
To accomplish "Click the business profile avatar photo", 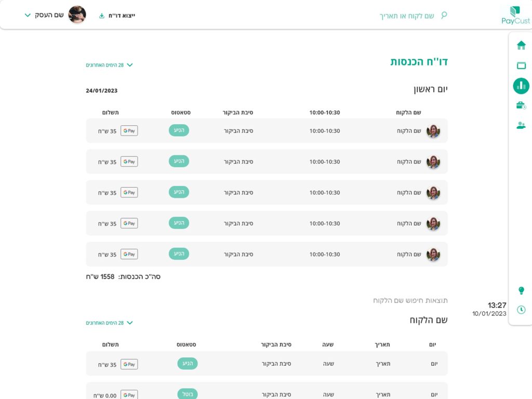I will pyautogui.click(x=77, y=15).
